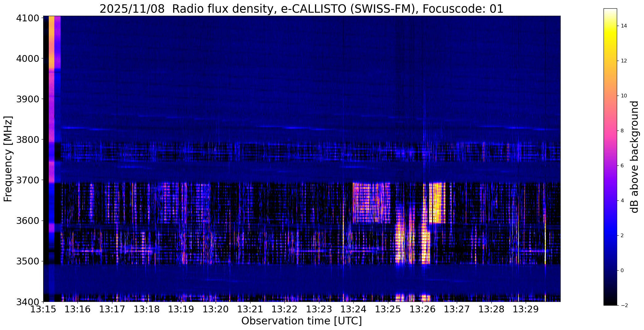Click the 13:18 time tick label
The width and height of the screenshot is (644, 330).
(x=147, y=309)
